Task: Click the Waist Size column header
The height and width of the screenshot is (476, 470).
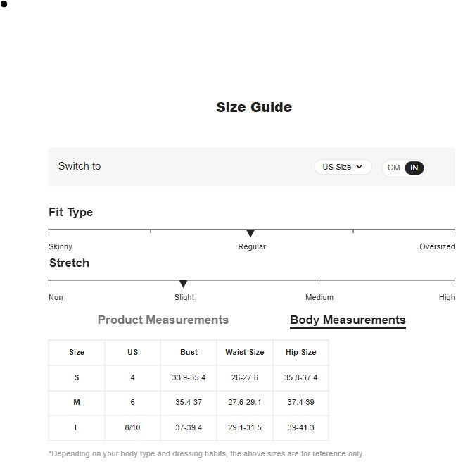Action: coord(245,352)
